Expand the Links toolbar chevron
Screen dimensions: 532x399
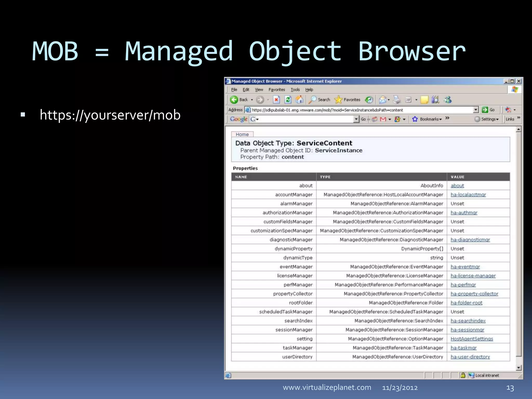coord(518,118)
